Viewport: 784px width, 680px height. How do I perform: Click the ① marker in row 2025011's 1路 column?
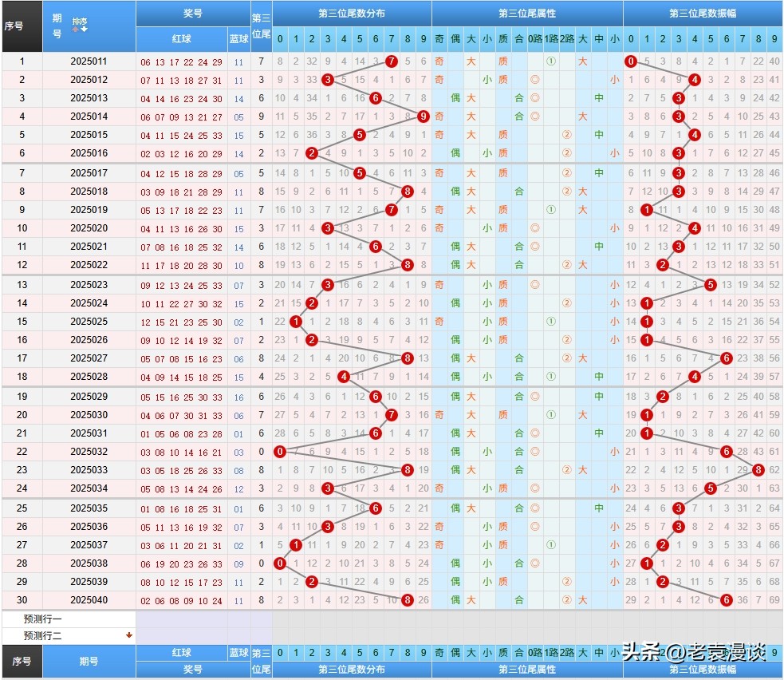550,61
